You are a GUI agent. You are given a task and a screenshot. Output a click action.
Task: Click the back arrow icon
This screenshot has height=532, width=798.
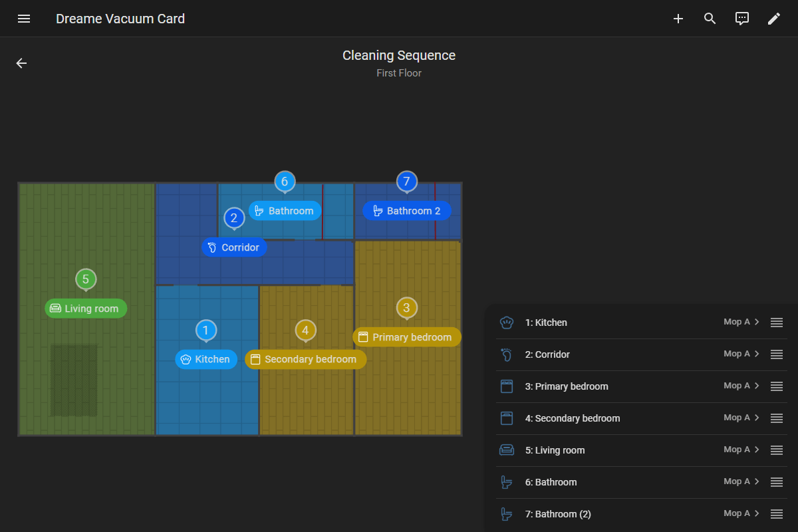coord(21,63)
